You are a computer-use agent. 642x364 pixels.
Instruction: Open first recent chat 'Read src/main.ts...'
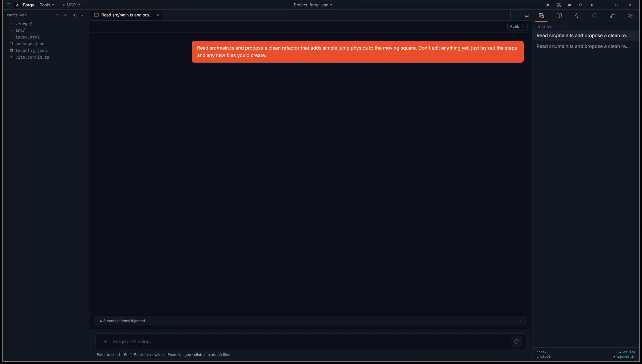pyautogui.click(x=586, y=35)
